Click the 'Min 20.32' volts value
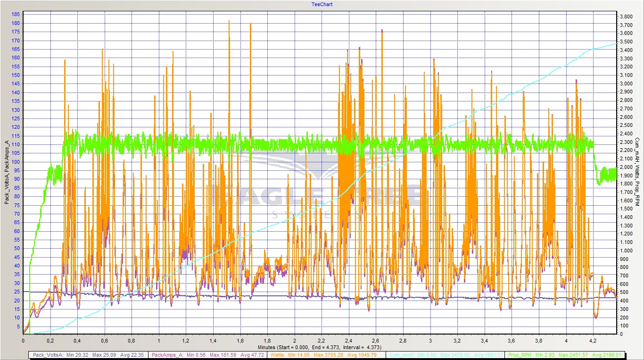This screenshot has height=360, width=644. (77, 355)
